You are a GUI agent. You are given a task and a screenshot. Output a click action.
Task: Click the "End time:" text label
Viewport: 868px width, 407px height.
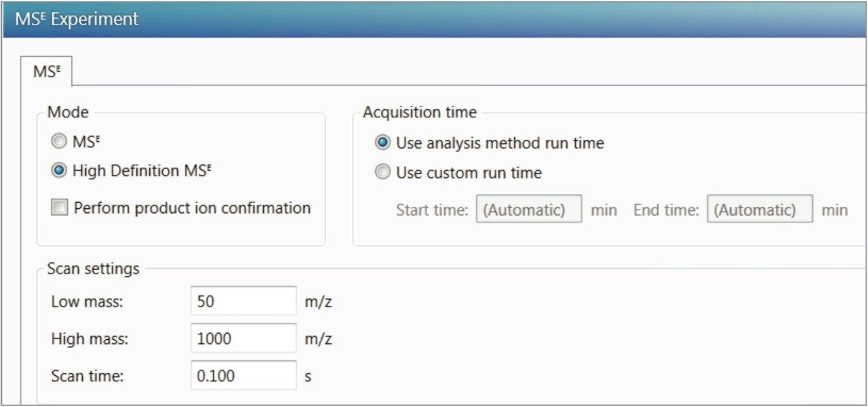666,210
